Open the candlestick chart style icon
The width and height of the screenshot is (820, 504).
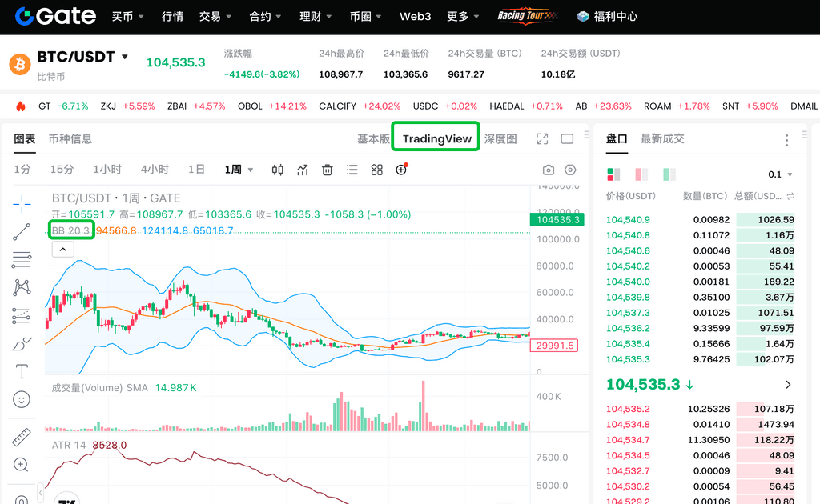pyautogui.click(x=278, y=170)
